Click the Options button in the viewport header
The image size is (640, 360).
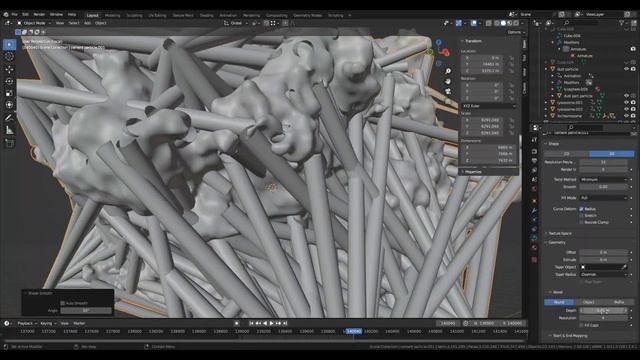[516, 32]
